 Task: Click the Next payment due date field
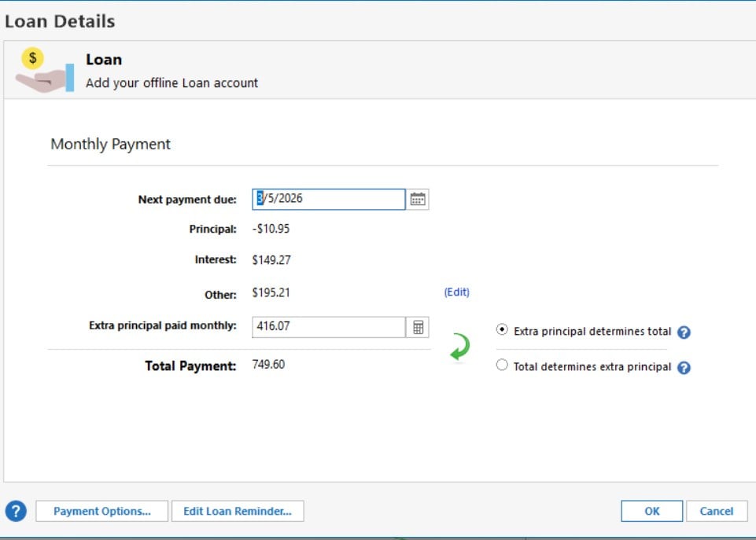[328, 200]
